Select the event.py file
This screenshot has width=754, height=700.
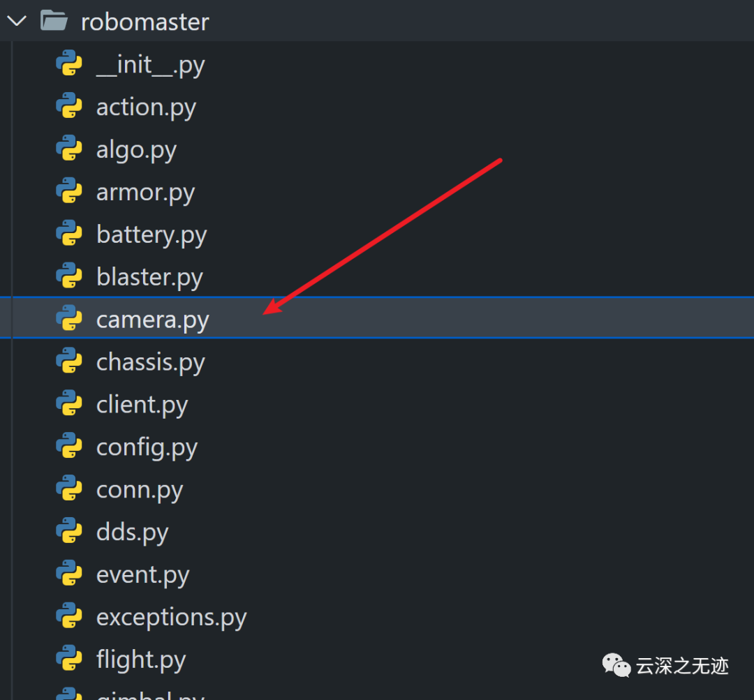142,574
